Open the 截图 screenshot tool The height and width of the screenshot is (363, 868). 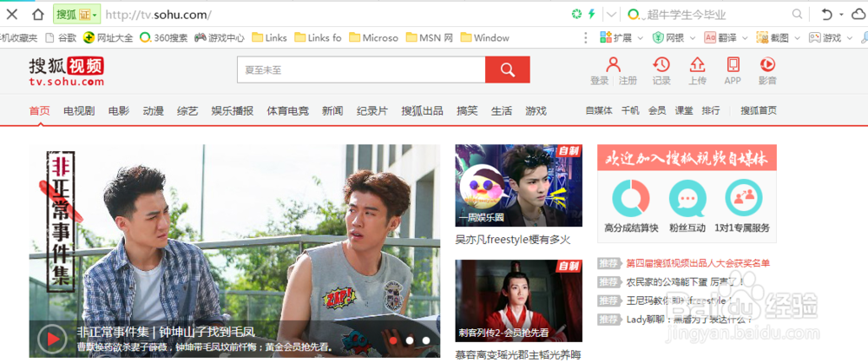coord(773,37)
